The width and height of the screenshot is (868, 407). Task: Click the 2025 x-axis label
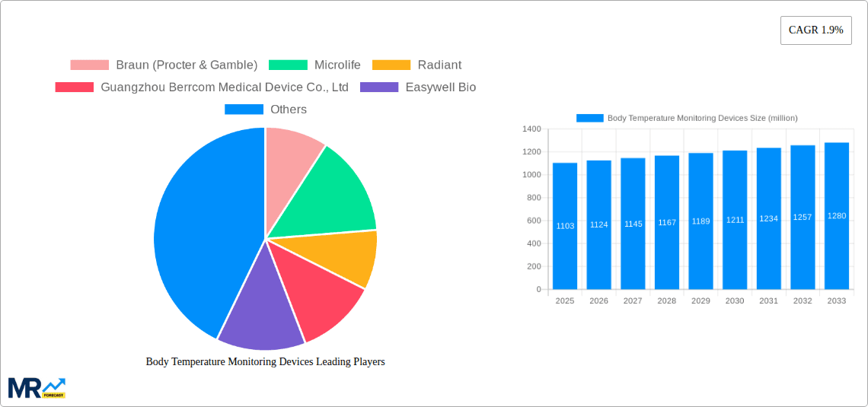(x=565, y=300)
